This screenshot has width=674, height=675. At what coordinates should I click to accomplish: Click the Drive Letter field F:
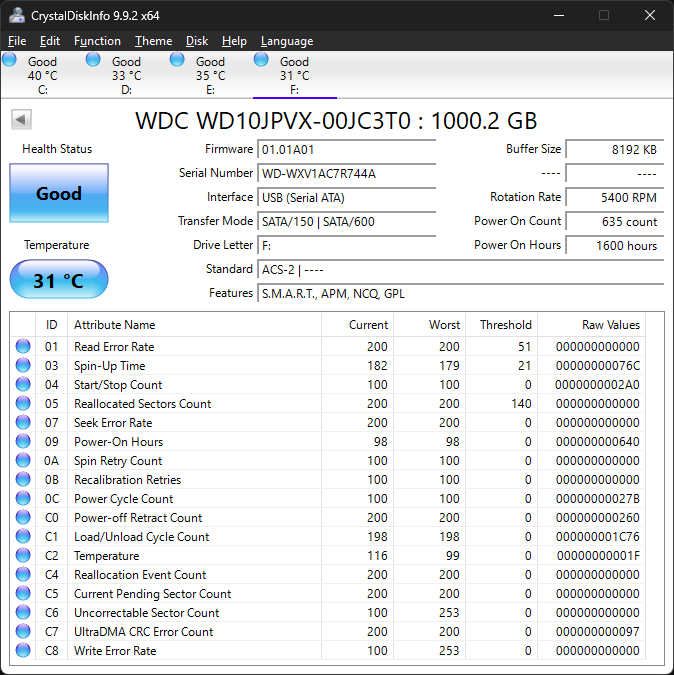tap(346, 246)
